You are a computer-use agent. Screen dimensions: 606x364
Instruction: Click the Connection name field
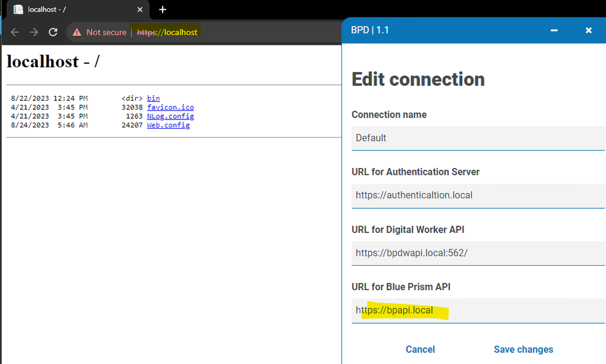(478, 138)
